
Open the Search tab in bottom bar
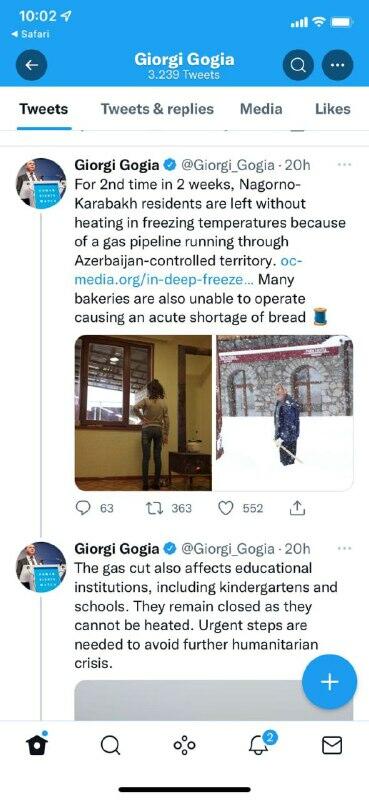(x=110, y=746)
